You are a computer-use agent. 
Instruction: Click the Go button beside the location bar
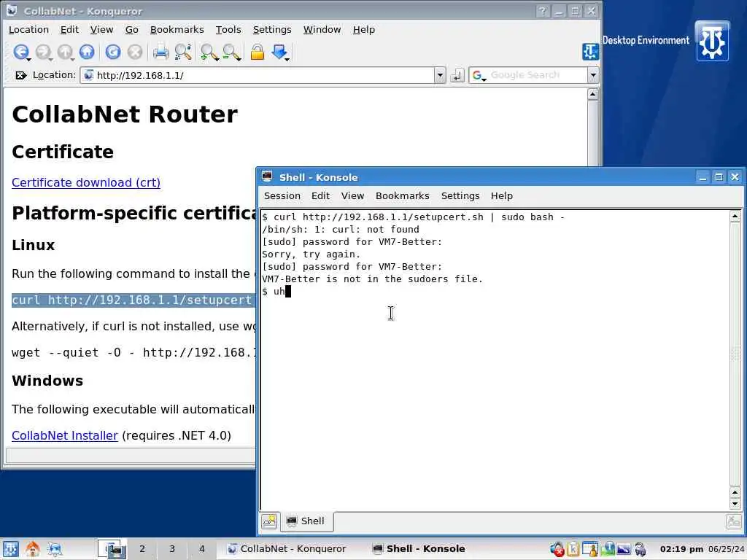pyautogui.click(x=457, y=75)
